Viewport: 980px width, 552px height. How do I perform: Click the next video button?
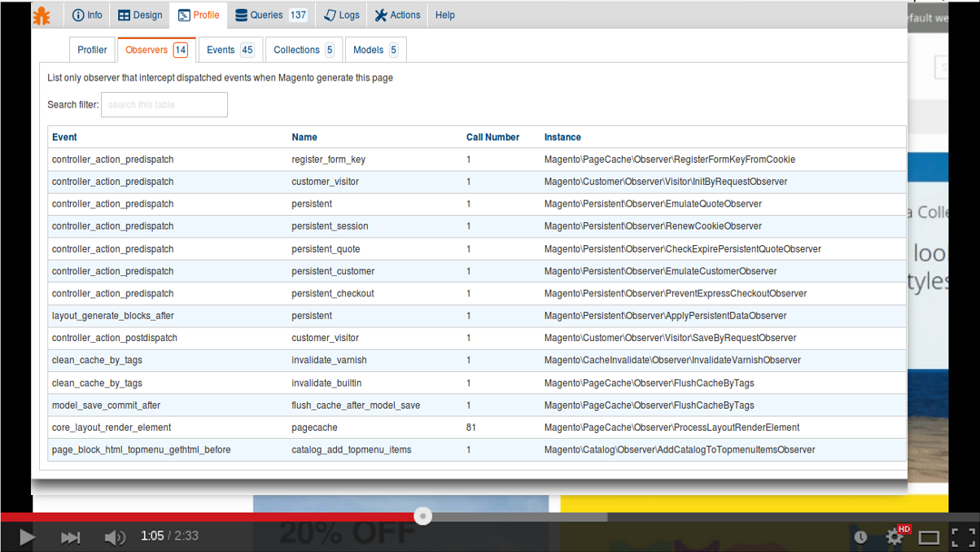(71, 537)
